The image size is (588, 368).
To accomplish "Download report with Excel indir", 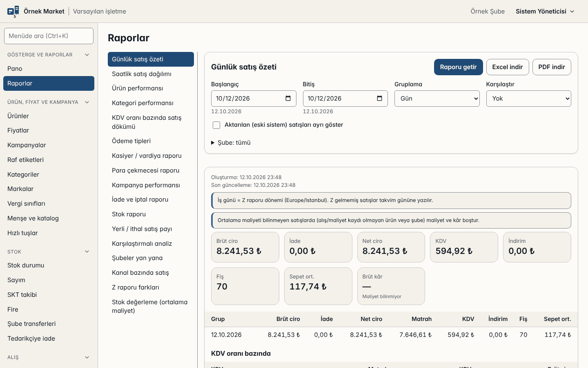I will click(x=508, y=67).
